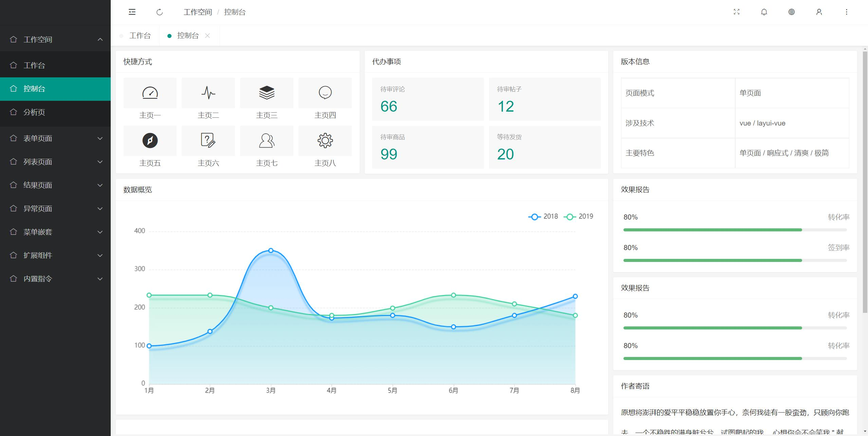Open the 主页四 smiley face shortcut

click(325, 93)
